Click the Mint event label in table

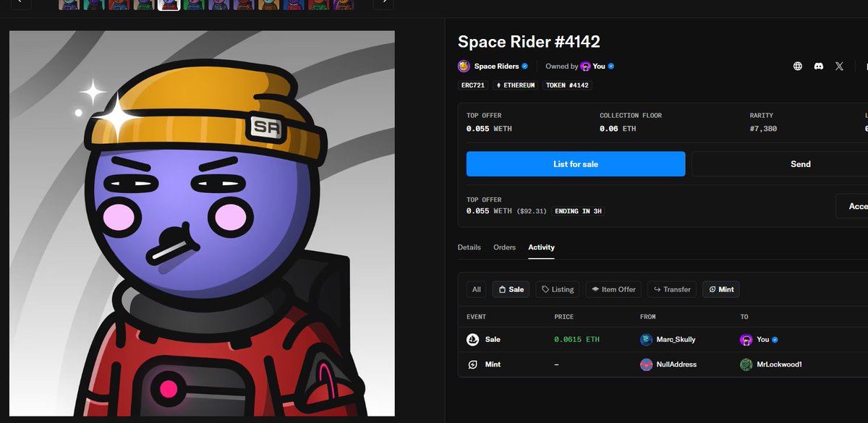[493, 364]
